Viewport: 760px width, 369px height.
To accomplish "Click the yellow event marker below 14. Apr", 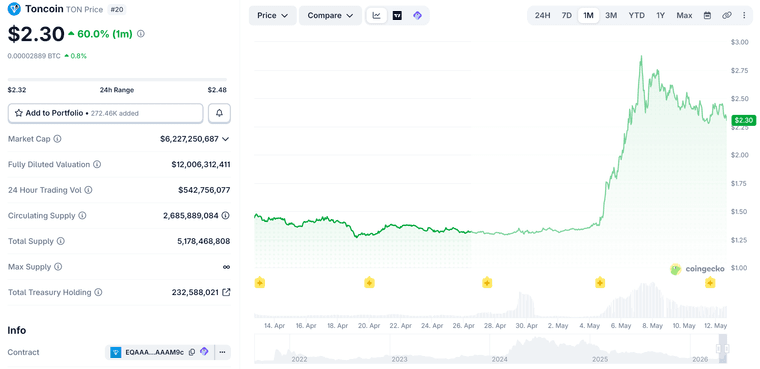I will (x=260, y=283).
